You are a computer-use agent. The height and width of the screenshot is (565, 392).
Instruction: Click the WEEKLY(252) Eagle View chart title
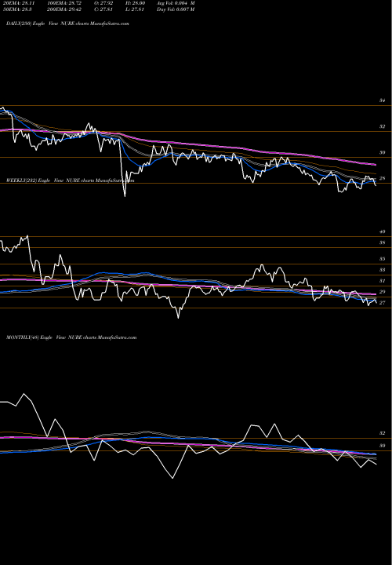71,180
